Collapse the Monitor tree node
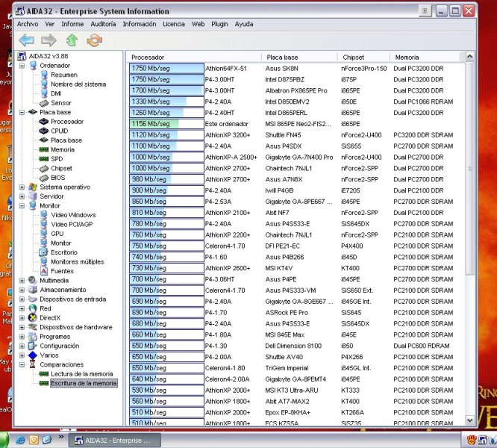This screenshot has width=497, height=448. coord(22,206)
